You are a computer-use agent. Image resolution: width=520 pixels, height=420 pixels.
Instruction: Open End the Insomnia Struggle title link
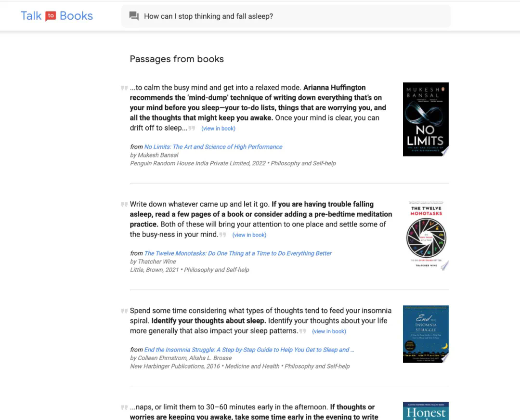pos(249,350)
